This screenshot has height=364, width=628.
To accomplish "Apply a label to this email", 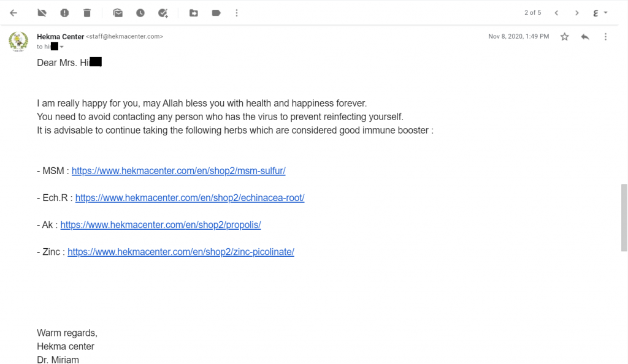I will click(216, 13).
